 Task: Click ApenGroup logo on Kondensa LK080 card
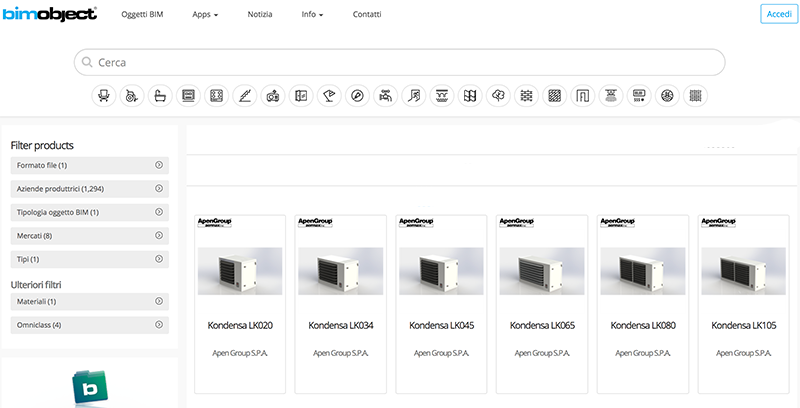click(617, 222)
